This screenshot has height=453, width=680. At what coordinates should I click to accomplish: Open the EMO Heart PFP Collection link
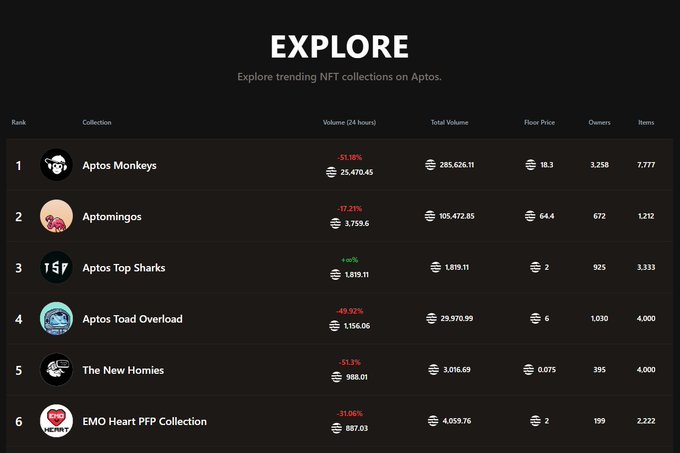click(144, 421)
